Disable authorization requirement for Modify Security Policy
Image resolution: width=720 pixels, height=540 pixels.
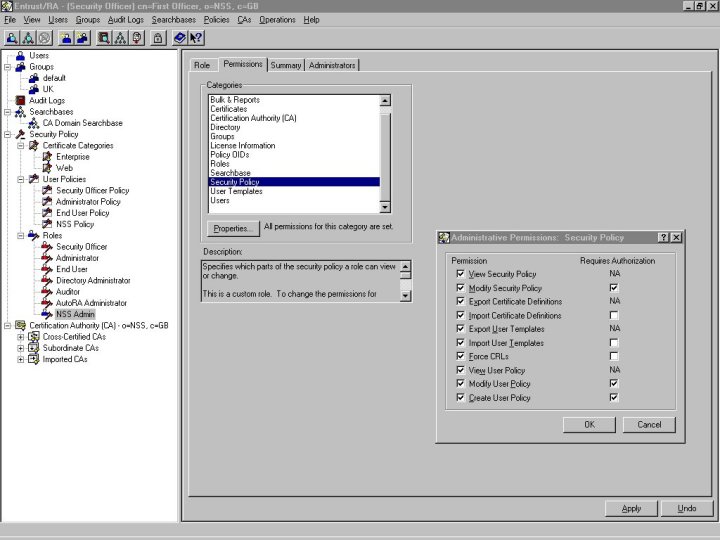tap(614, 288)
